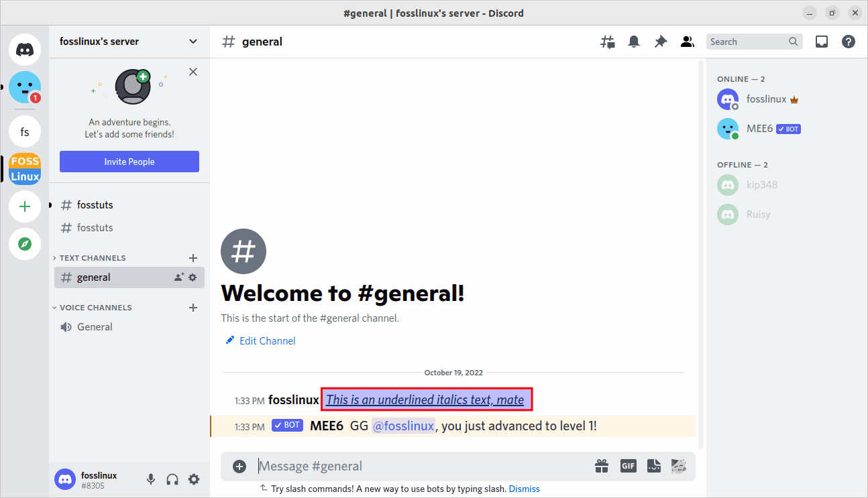
Task: Click the general channel title in header
Action: 262,42
